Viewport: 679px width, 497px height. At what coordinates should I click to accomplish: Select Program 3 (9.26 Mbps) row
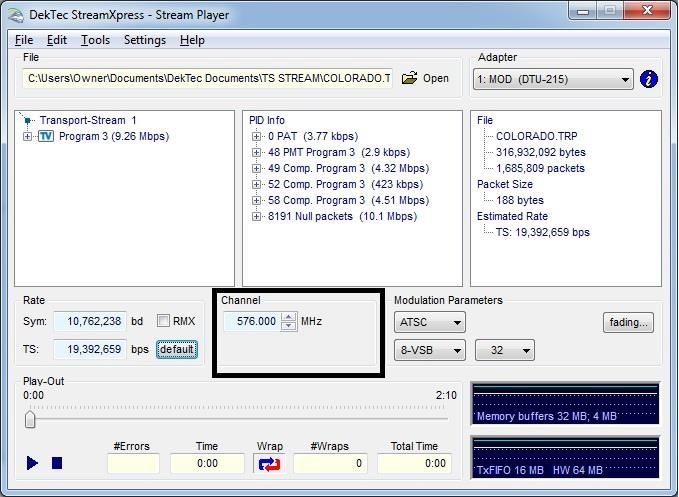tap(114, 136)
